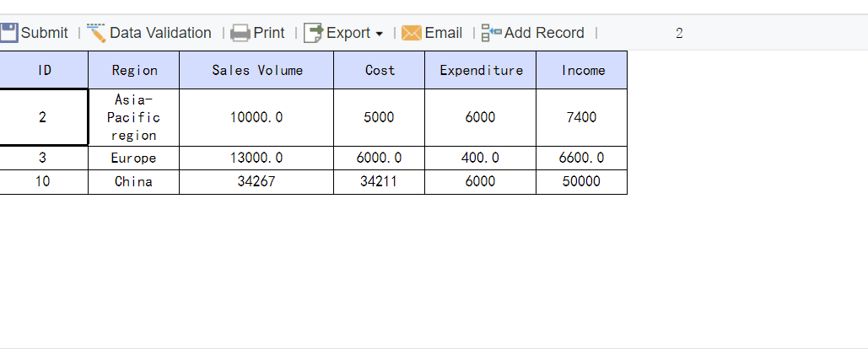Image resolution: width=868 pixels, height=349 pixels.
Task: Click the Income cell showing 50000
Action: [582, 181]
